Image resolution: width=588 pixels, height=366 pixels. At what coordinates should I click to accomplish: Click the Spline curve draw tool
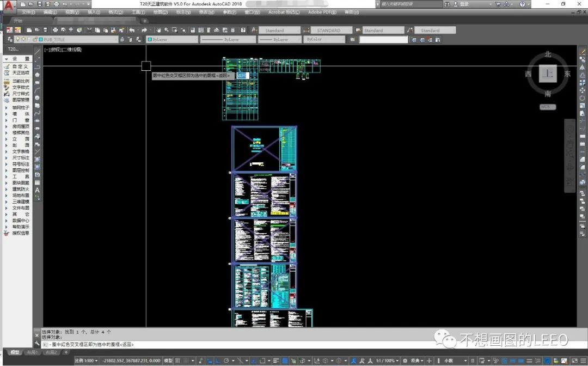pos(37,113)
